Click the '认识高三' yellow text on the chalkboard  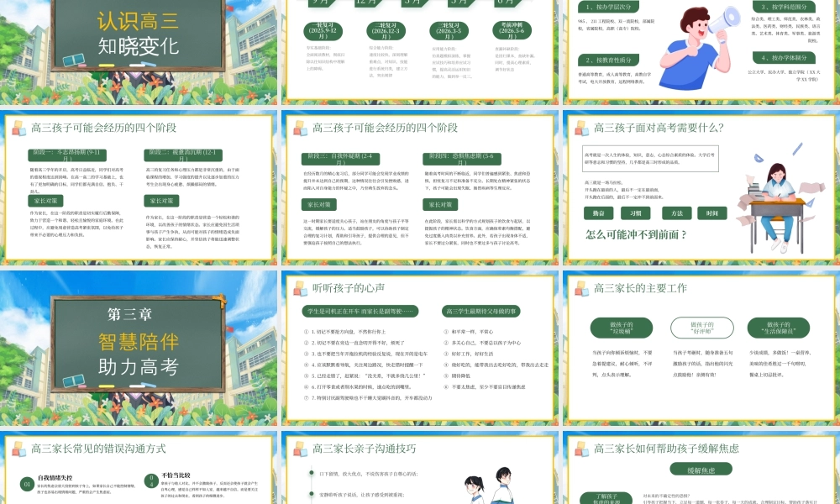tap(139, 22)
